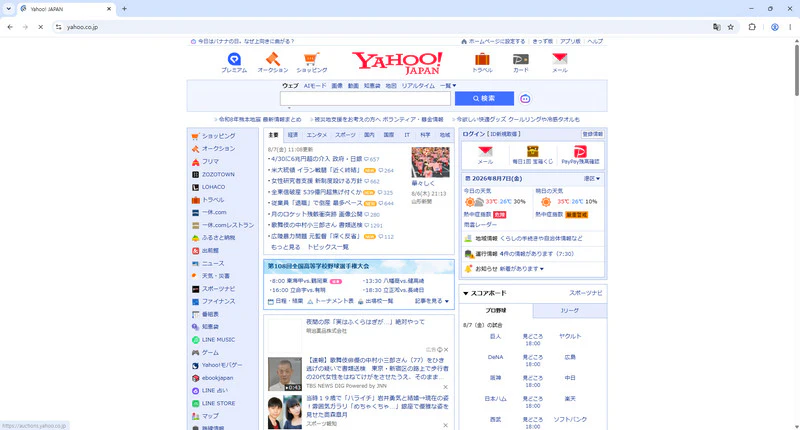Screen dimensions: 800x430
Task: Open the AI assistant icon beside search
Action: click(525, 98)
